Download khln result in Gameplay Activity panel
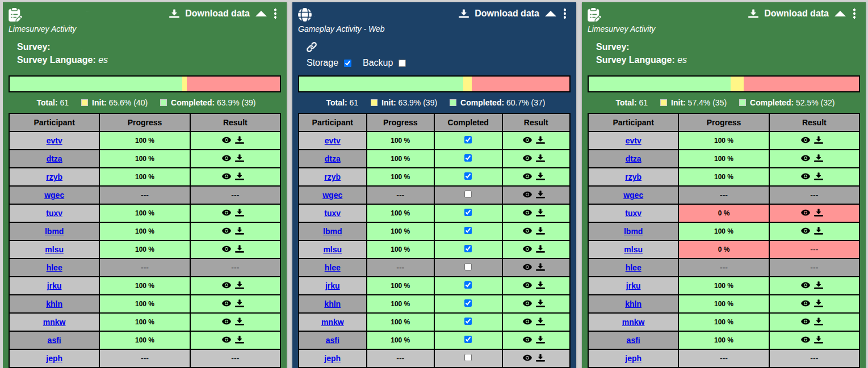 [x=540, y=303]
